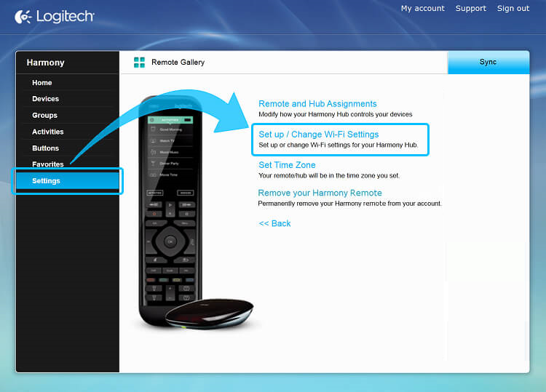The width and height of the screenshot is (546, 392).
Task: Open Set Time Zone
Action: [287, 165]
